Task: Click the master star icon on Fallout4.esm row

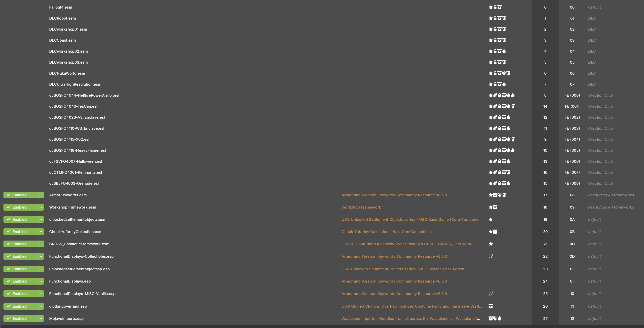Action: (491, 7)
